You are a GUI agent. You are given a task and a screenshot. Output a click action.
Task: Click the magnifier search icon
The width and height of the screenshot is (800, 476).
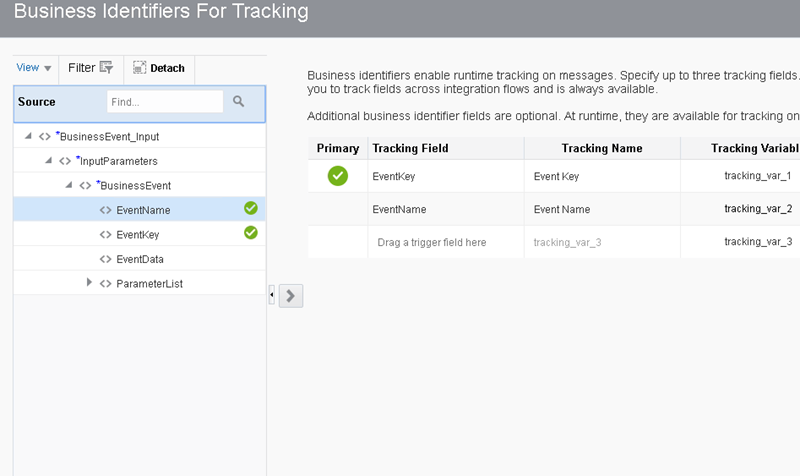pyautogui.click(x=238, y=101)
